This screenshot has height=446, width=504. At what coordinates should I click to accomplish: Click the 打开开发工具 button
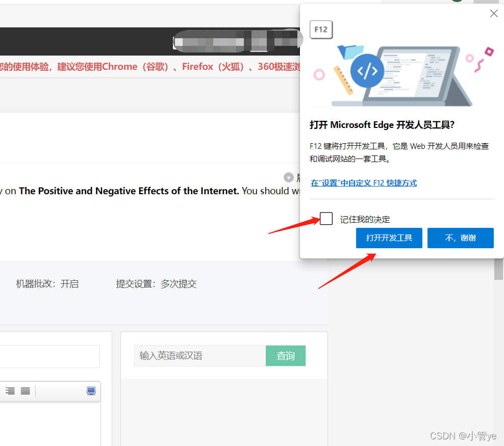pos(389,238)
